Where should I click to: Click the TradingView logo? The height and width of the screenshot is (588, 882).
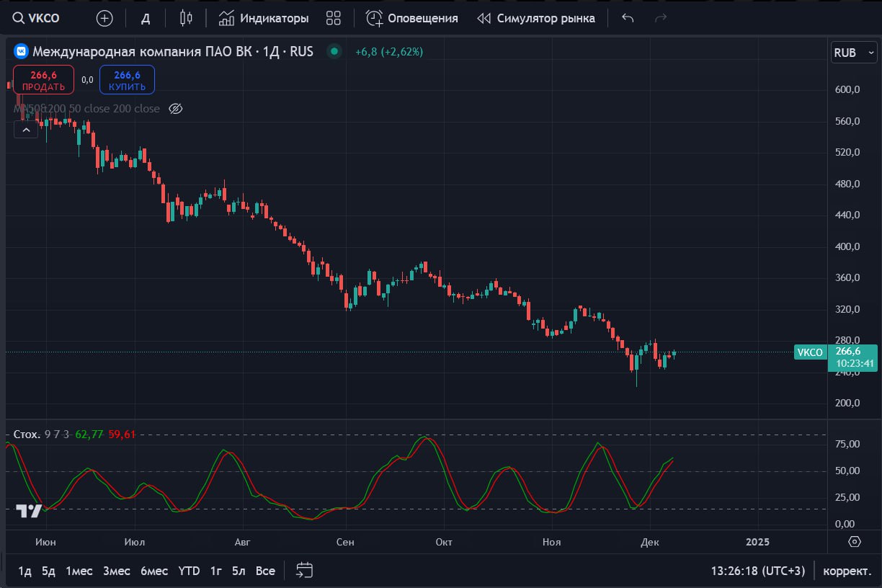(x=30, y=511)
